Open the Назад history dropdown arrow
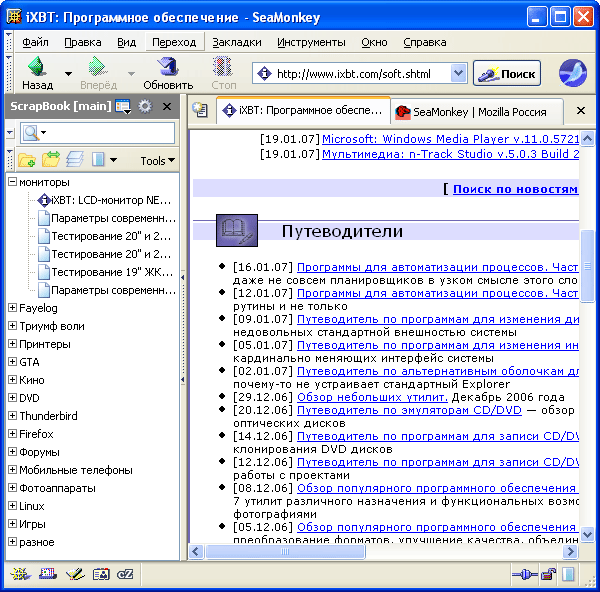Viewport: 600px width, 592px height. [x=68, y=73]
